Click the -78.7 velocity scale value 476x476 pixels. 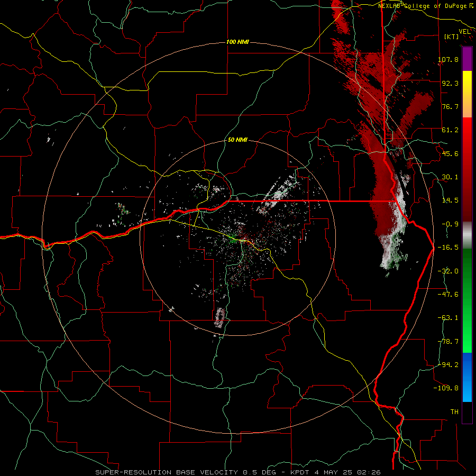pos(448,342)
